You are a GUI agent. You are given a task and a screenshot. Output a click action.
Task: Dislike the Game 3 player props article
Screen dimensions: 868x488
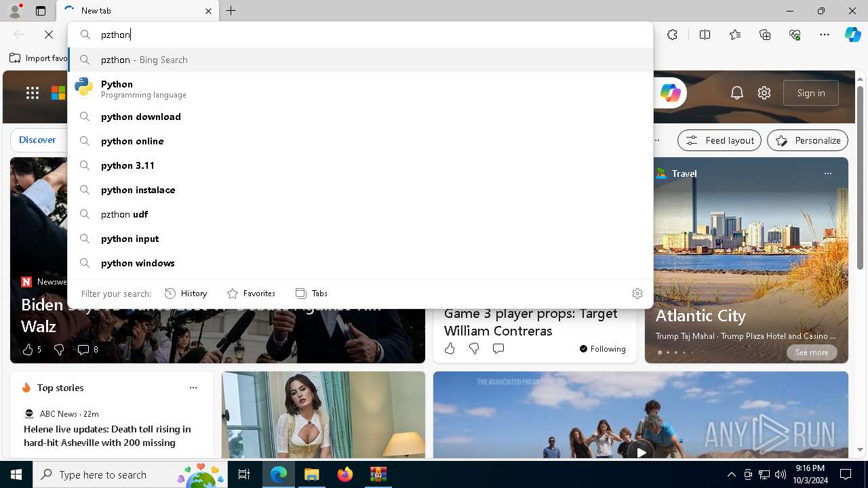[474, 348]
